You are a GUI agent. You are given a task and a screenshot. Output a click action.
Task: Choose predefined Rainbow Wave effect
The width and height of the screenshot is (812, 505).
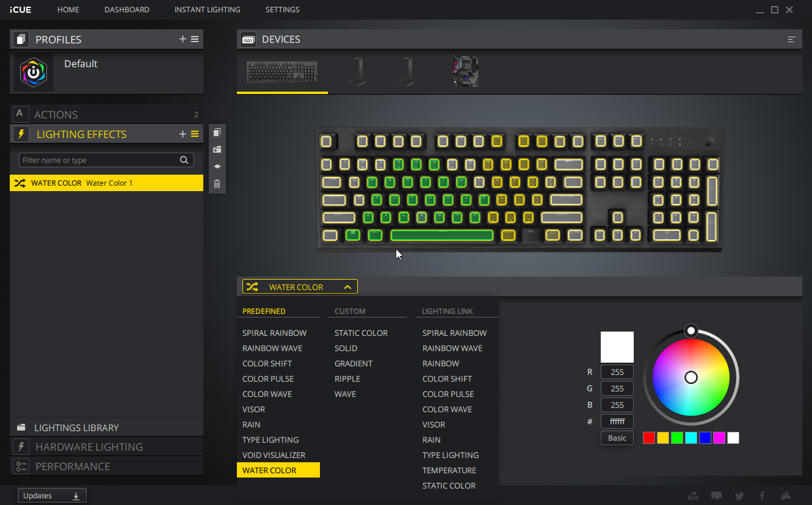coord(272,348)
